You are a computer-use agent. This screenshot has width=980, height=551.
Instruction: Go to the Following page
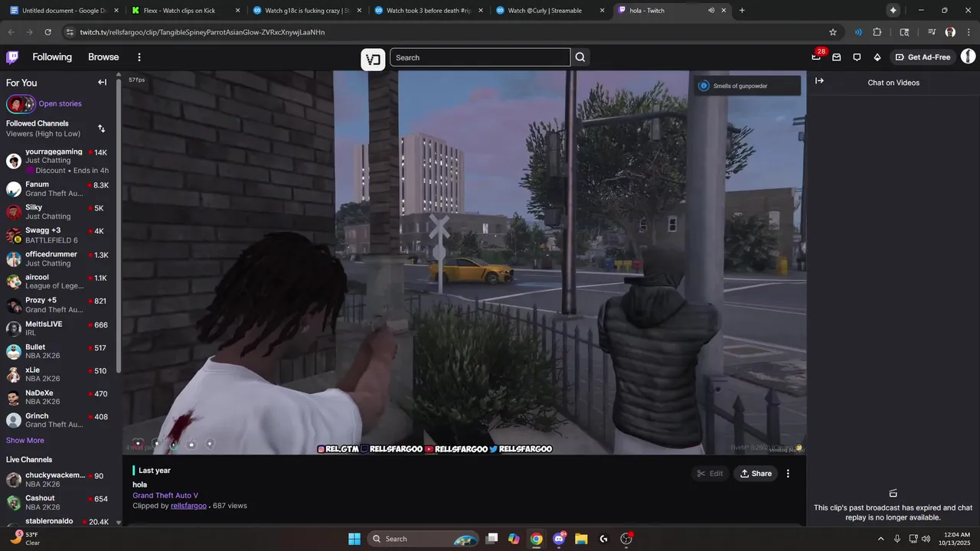tap(52, 57)
